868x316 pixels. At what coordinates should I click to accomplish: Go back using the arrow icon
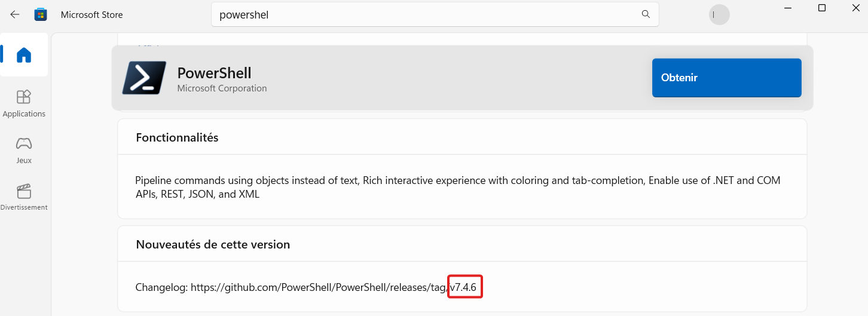click(15, 14)
